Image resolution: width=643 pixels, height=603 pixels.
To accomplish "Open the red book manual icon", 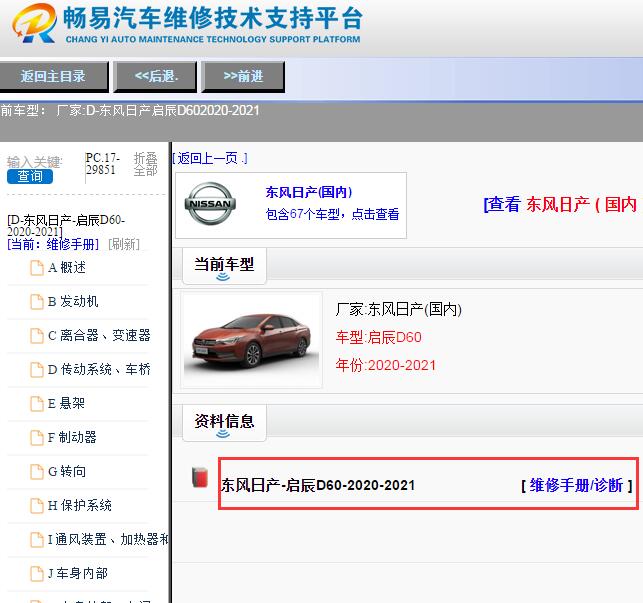I will coord(200,477).
